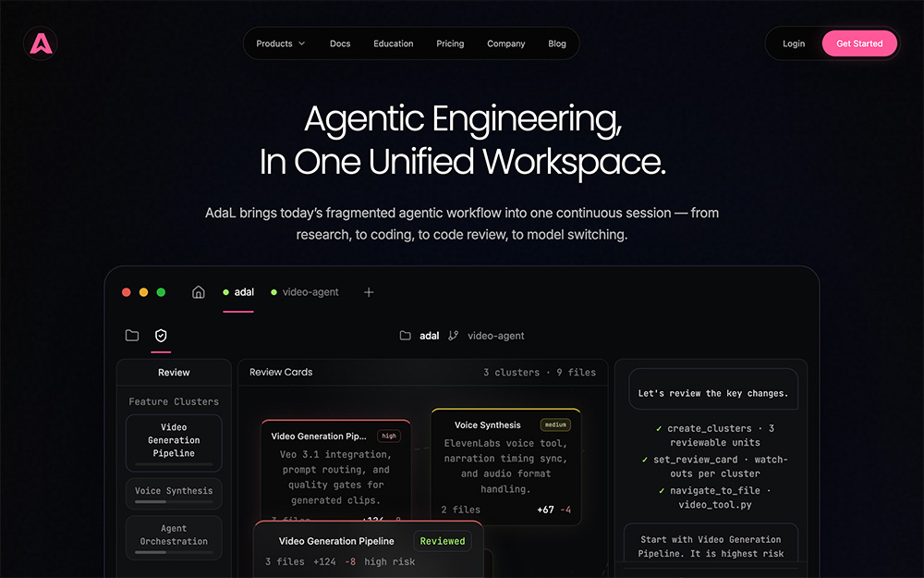The image size is (924, 578).
Task: Click "Let's review the key changes." message
Action: click(x=713, y=390)
